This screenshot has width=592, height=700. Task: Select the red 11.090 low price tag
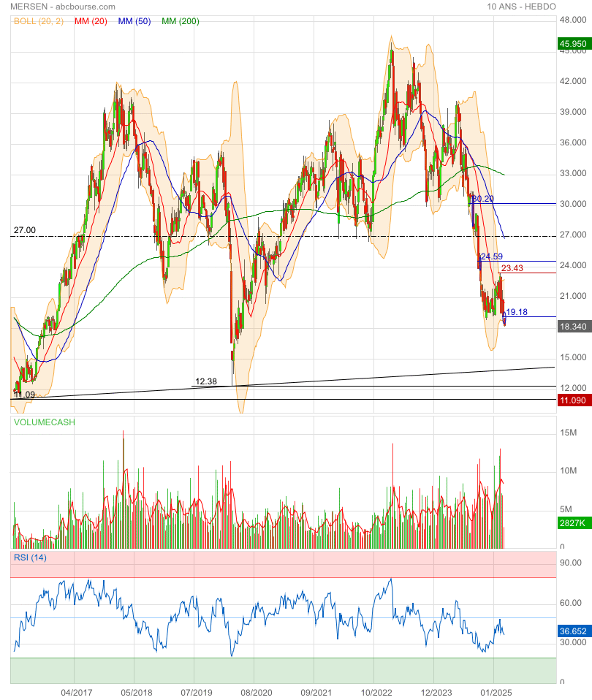point(573,400)
